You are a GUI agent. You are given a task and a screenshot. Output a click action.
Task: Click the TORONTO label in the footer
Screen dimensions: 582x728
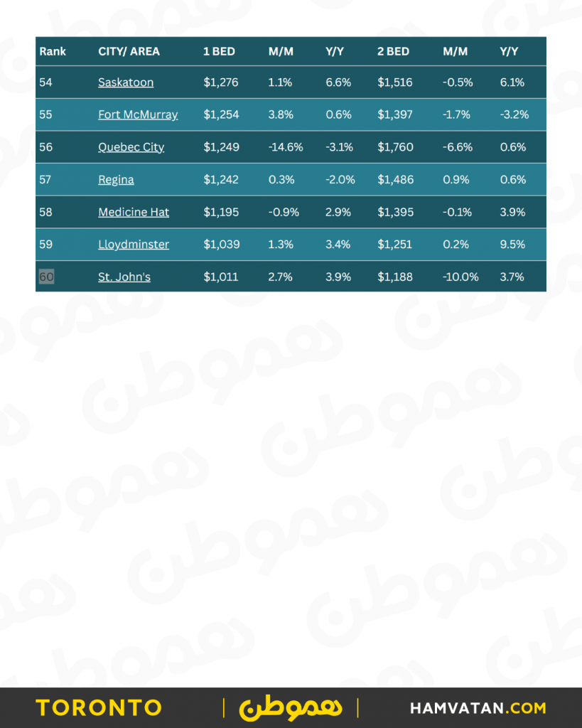point(99,708)
